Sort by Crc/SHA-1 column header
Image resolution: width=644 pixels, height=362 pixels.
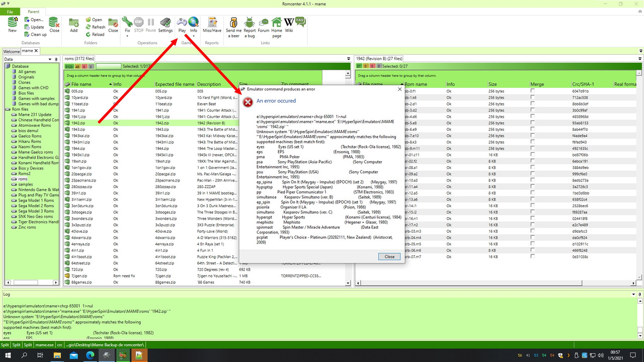[x=583, y=84]
